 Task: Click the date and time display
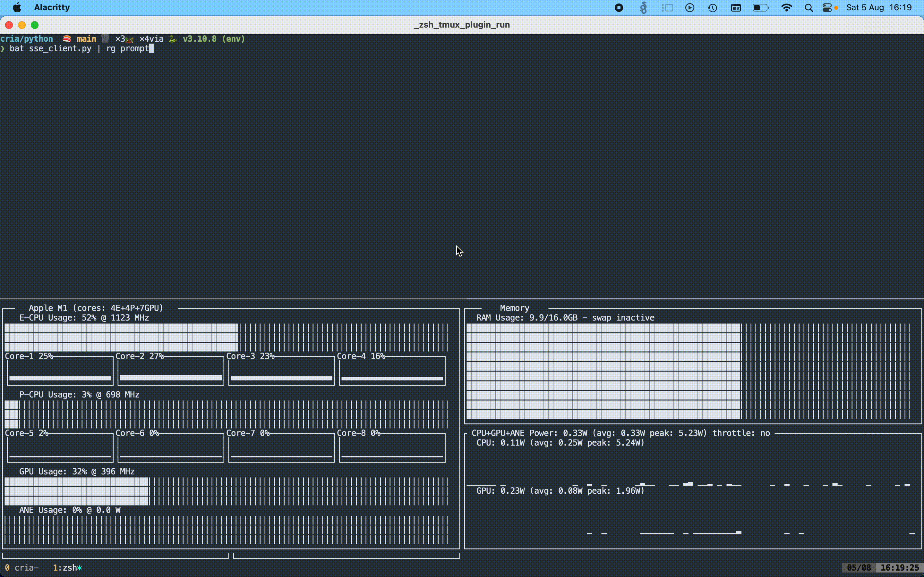878,8
